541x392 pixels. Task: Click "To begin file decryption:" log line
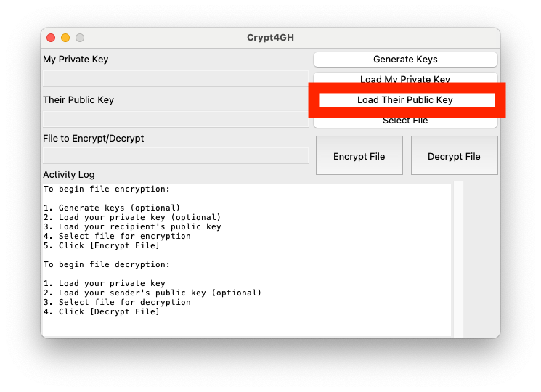click(106, 265)
